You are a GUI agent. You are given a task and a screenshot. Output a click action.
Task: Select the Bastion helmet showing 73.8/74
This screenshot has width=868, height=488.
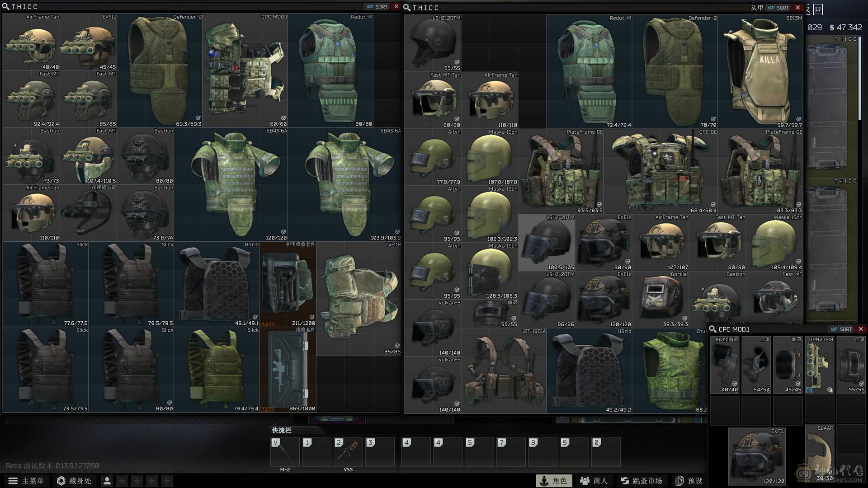(146, 213)
